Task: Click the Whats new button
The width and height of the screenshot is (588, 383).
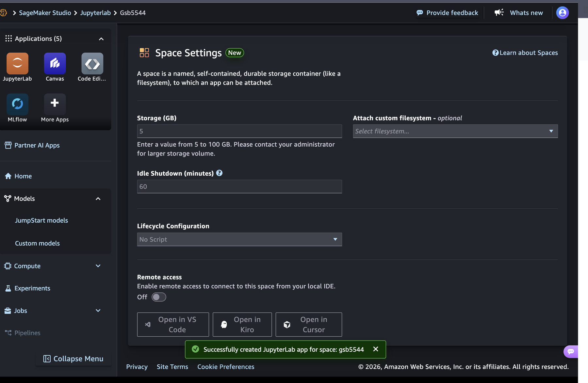Action: (x=518, y=13)
